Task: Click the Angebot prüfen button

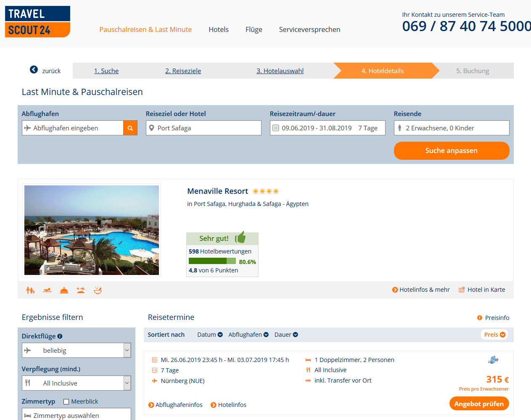Action: coord(479,404)
